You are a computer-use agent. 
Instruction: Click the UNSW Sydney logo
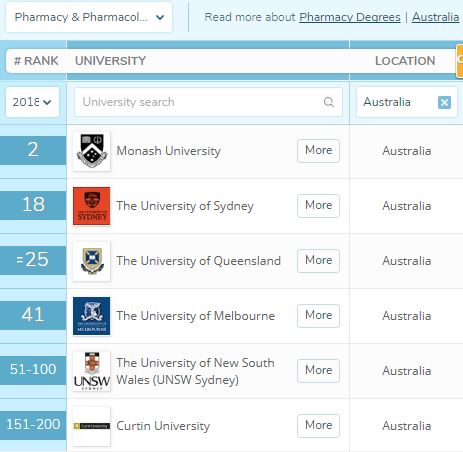pyautogui.click(x=92, y=371)
